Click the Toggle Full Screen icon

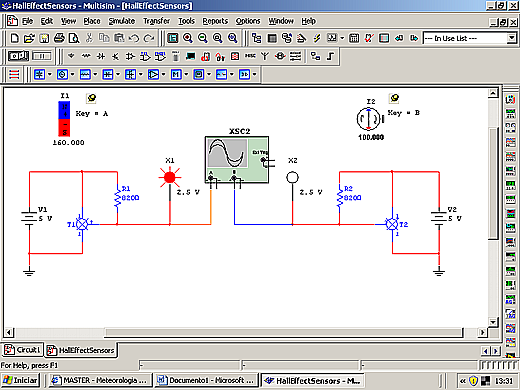(172, 38)
